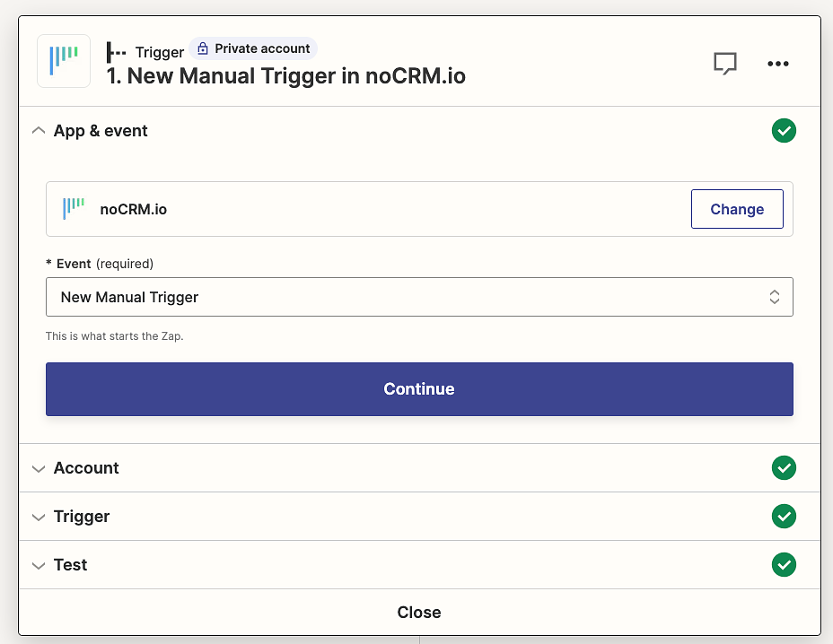Screen dimensions: 833x644
Task: Click the Trigger step type icon
Action: click(x=116, y=53)
